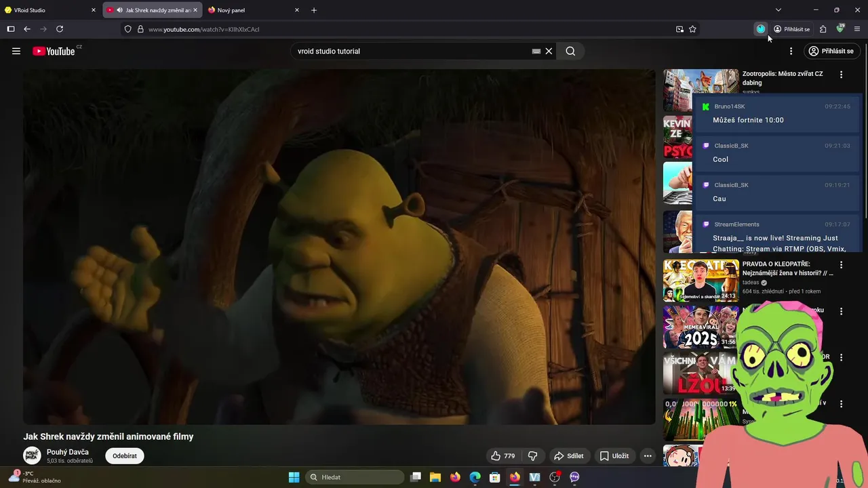Image resolution: width=868 pixels, height=488 pixels.
Task: Open the weather widget showing -3°C
Action: tap(34, 477)
